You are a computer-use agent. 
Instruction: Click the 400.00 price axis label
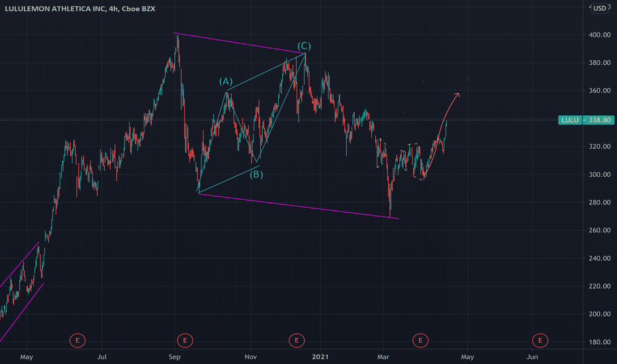[x=600, y=34]
